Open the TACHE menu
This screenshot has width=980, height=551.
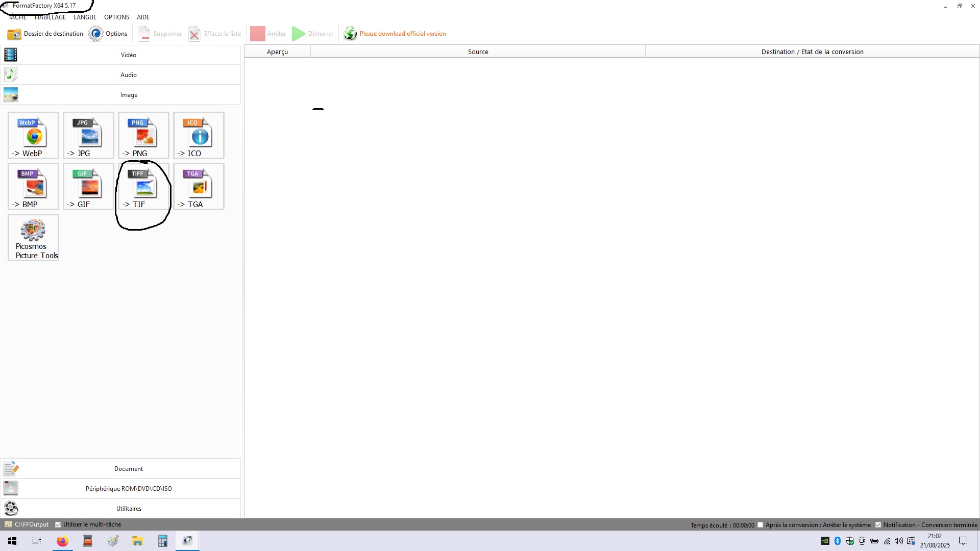tap(18, 17)
